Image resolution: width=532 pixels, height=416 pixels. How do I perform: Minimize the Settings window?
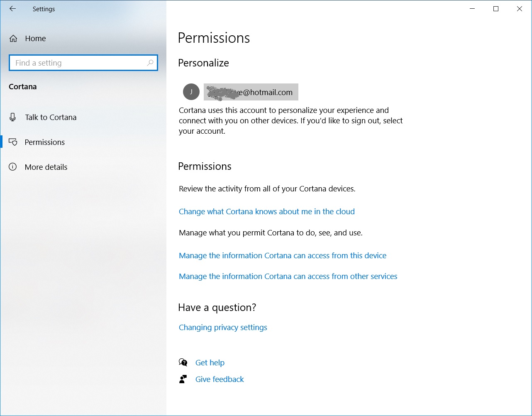(472, 9)
